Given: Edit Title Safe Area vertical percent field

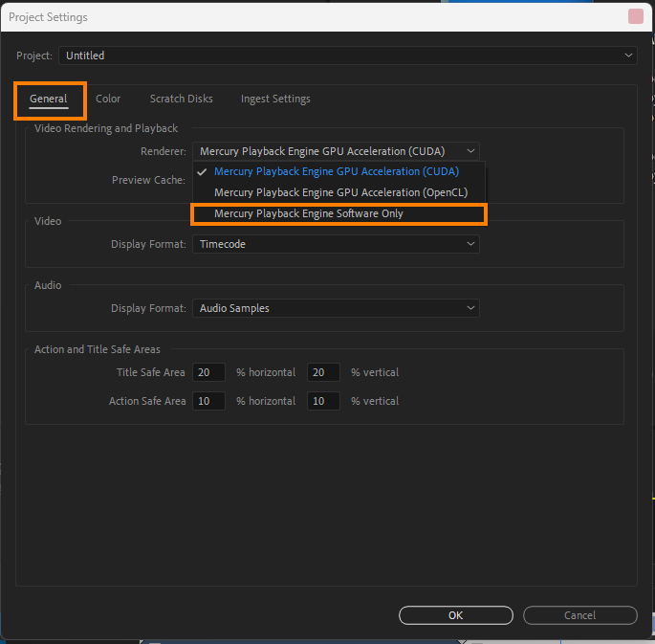Looking at the screenshot, I should pos(323,372).
